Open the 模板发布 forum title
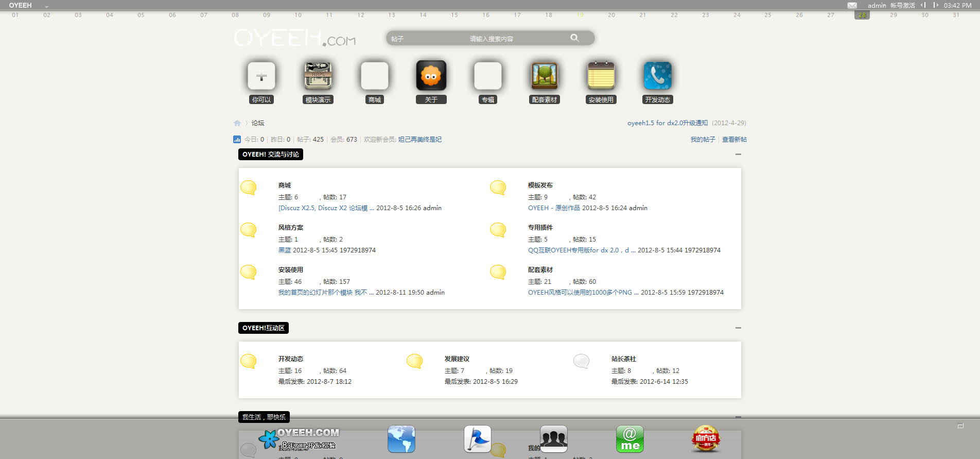This screenshot has width=980, height=459. click(540, 185)
